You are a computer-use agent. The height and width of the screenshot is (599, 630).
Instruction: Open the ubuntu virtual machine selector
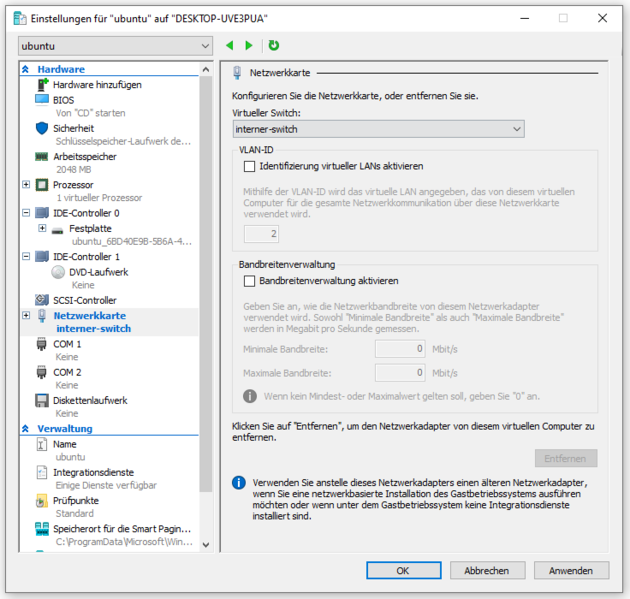(x=116, y=46)
